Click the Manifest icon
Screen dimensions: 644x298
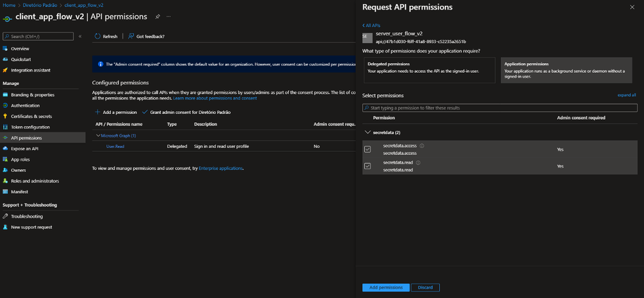click(x=5, y=191)
